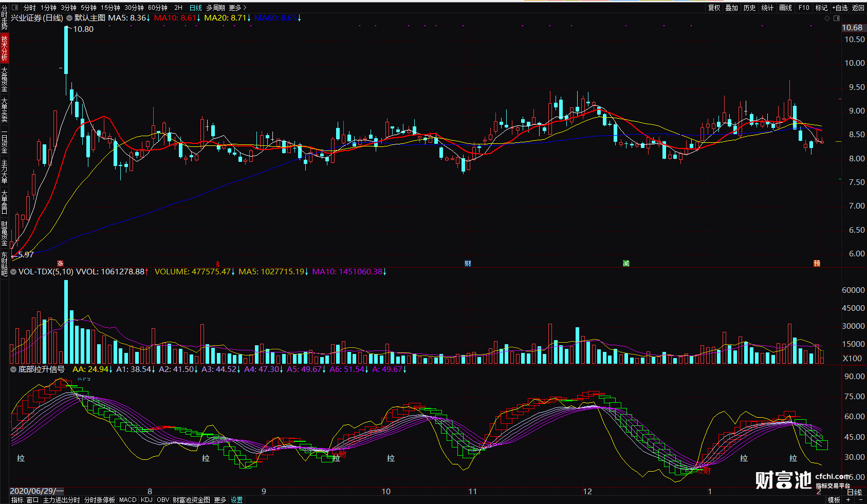867x504 pixels.
Task: Switch to the 分时 timeframe
Action: [29, 8]
